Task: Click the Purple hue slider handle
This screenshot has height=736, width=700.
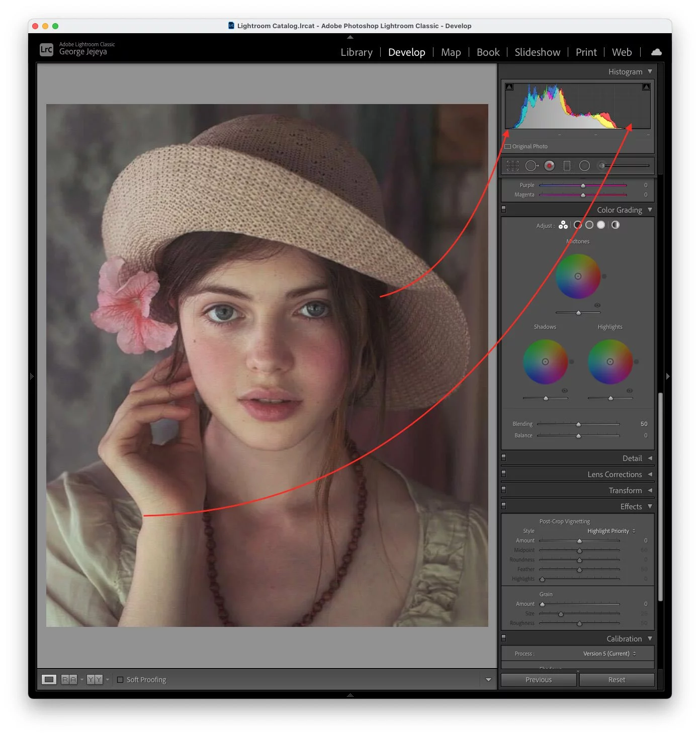Action: click(583, 186)
